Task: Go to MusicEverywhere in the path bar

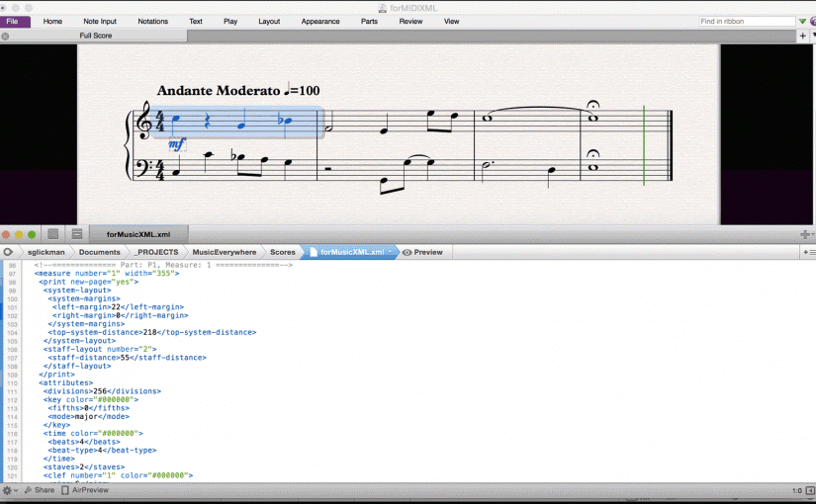Action: pyautogui.click(x=225, y=252)
